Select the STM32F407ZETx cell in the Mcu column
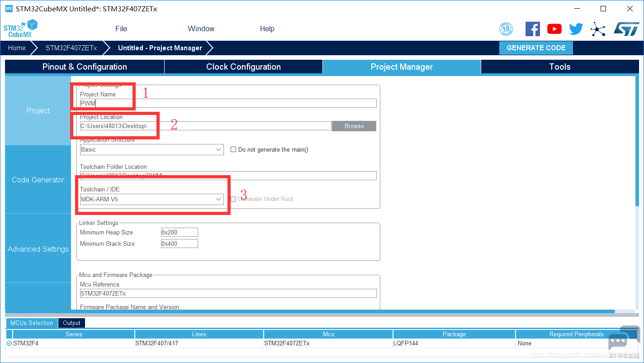The width and height of the screenshot is (644, 363). click(x=328, y=344)
